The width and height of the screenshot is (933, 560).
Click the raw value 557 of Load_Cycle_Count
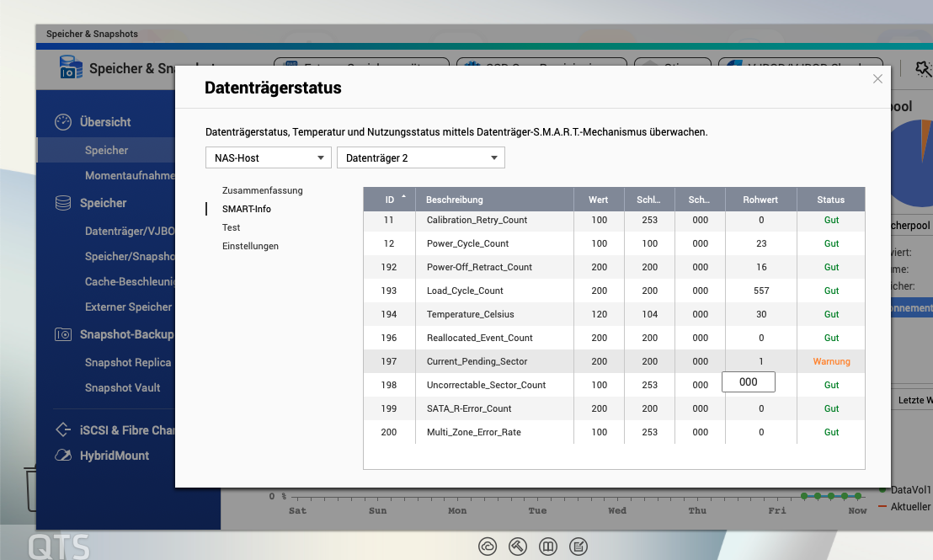tap(761, 291)
